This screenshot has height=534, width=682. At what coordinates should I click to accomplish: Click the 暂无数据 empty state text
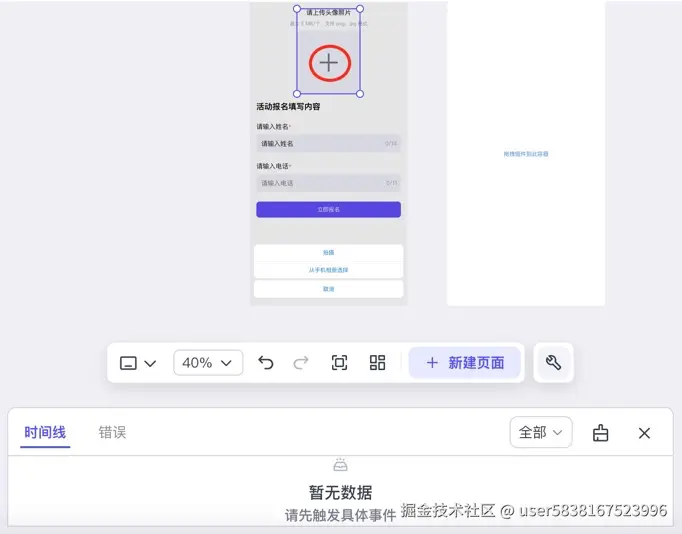(341, 493)
